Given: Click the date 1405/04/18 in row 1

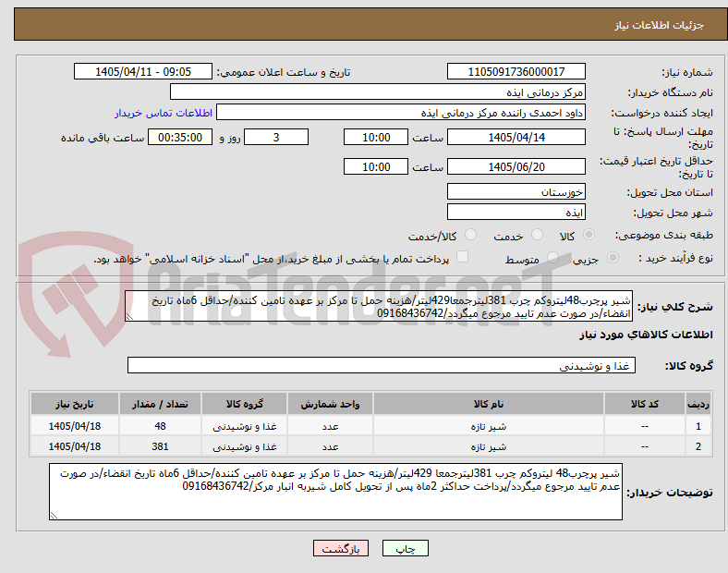Looking at the screenshot, I should (75, 426).
